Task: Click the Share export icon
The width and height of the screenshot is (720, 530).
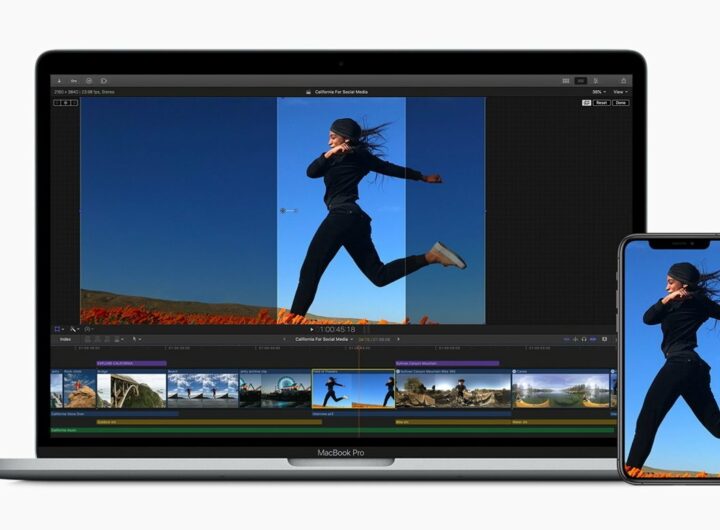Action: [x=624, y=80]
